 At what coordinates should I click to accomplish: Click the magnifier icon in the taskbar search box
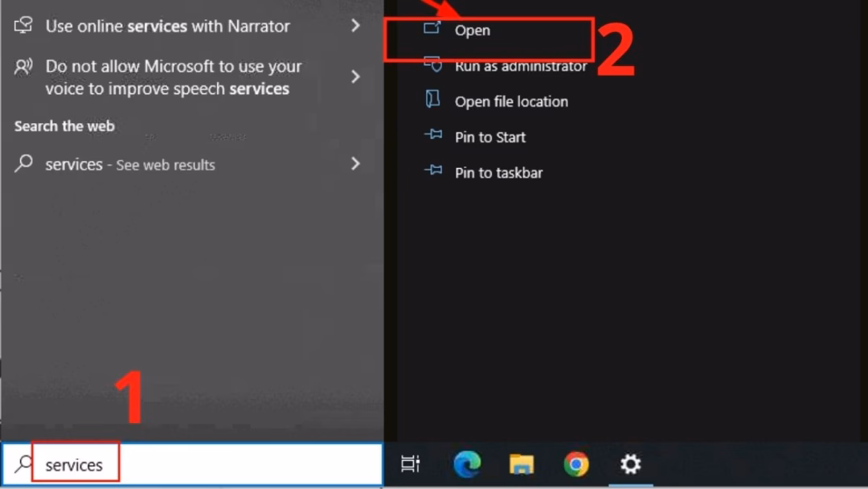[24, 464]
